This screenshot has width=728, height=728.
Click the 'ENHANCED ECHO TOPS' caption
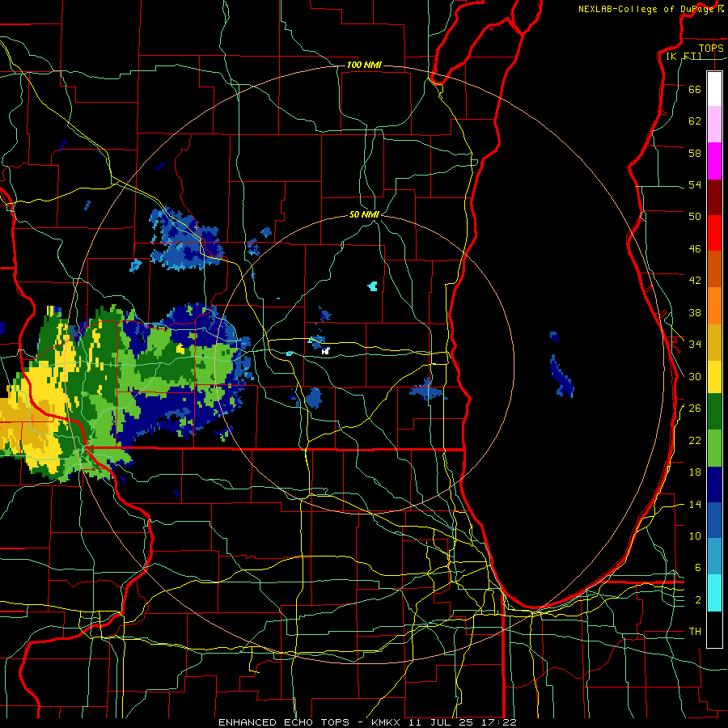283,722
